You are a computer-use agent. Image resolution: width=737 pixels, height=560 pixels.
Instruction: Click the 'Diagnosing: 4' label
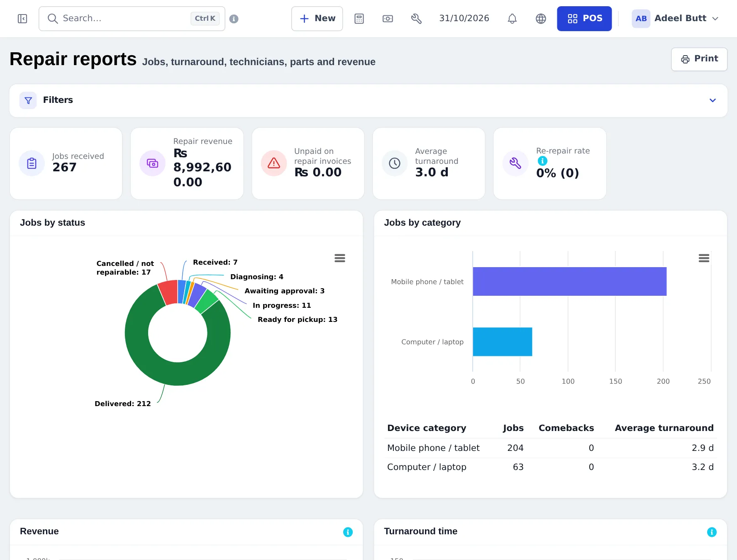click(257, 277)
